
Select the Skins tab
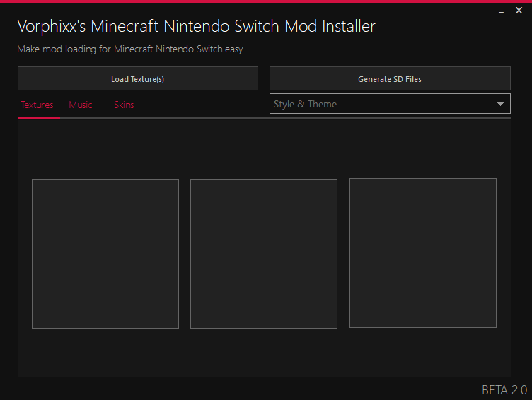point(124,105)
